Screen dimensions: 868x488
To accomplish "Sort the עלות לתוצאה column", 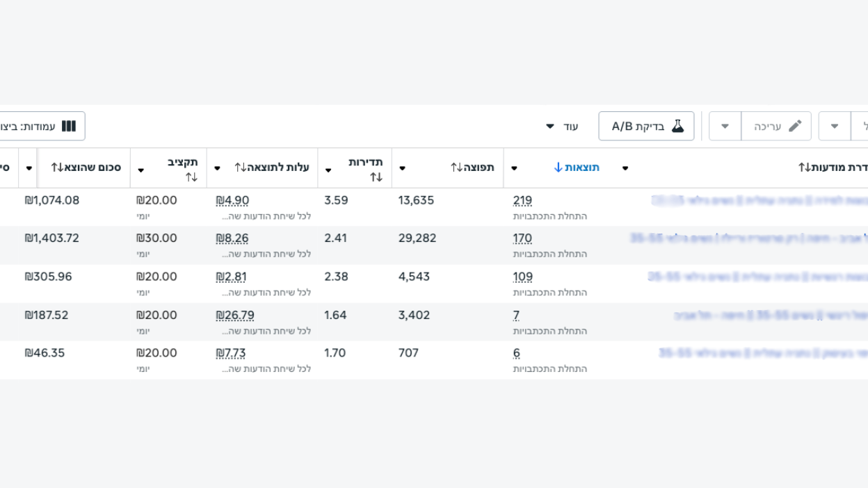I will (241, 168).
